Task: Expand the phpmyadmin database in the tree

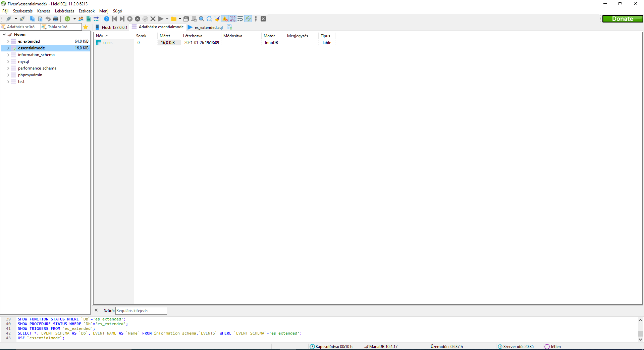Action: click(8, 75)
